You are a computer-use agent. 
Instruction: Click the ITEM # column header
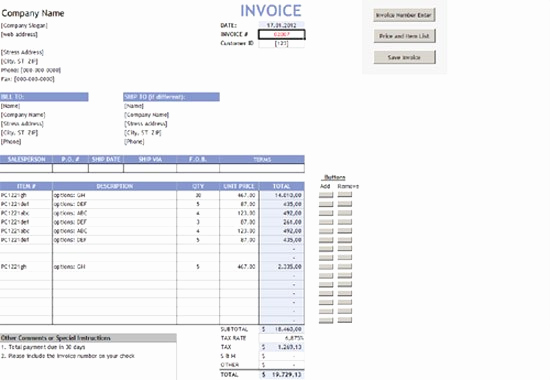click(26, 186)
